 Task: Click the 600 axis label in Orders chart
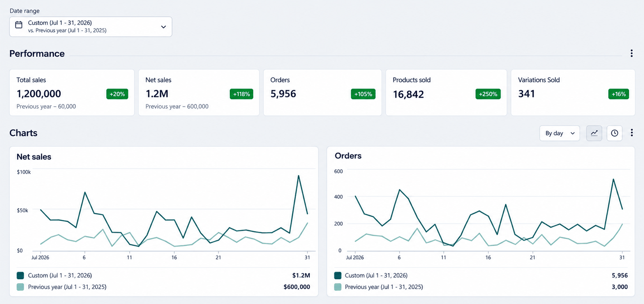tap(338, 171)
